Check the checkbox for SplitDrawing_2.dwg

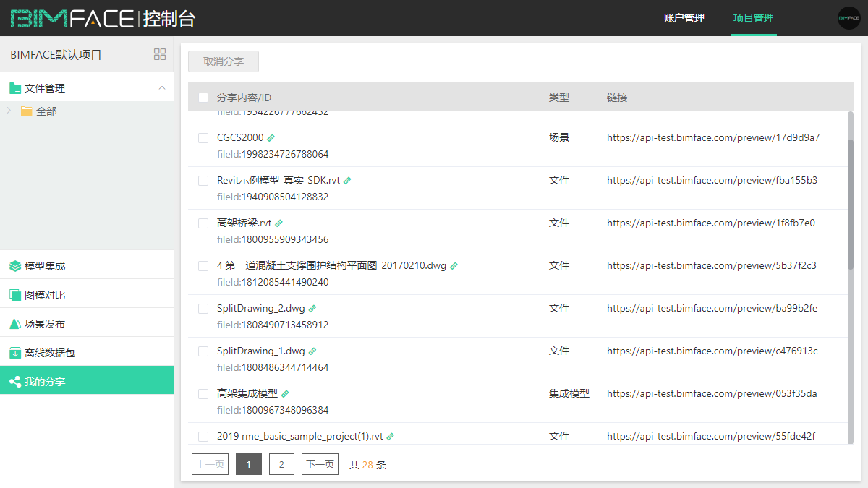pyautogui.click(x=203, y=308)
